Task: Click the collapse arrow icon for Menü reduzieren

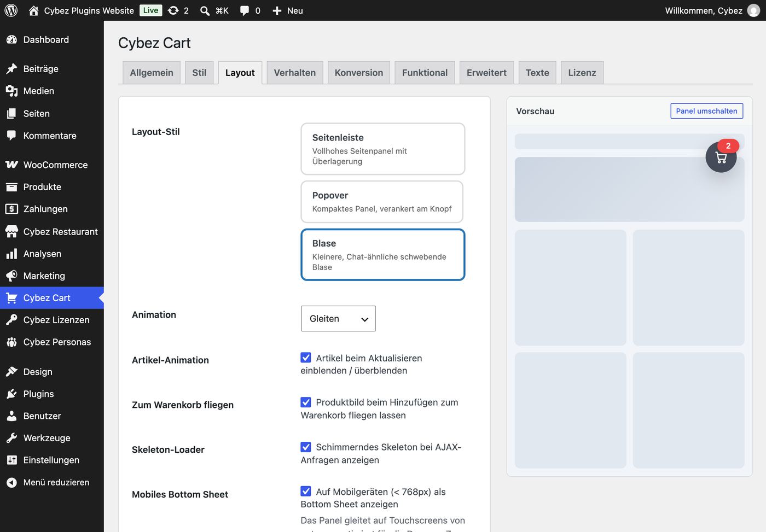Action: coord(11,482)
